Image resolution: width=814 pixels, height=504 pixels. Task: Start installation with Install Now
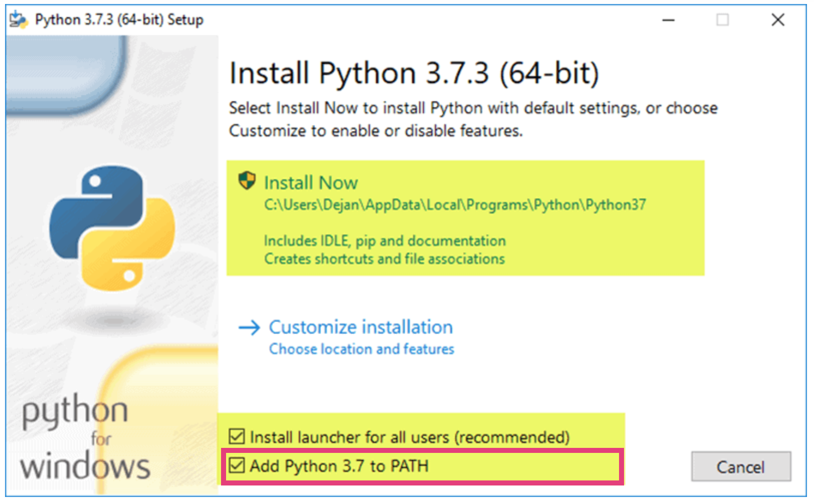coord(311,183)
